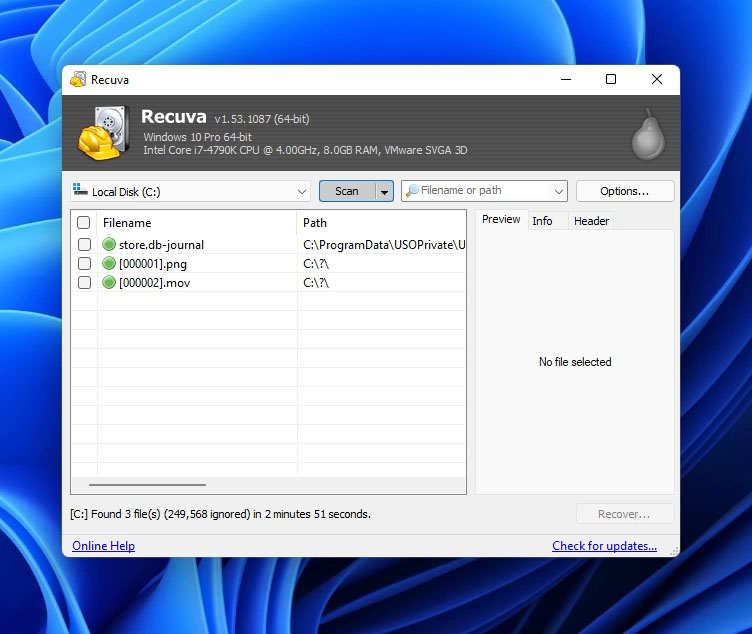Image resolution: width=752 pixels, height=634 pixels.
Task: Close the Recuva window
Action: pyautogui.click(x=657, y=80)
